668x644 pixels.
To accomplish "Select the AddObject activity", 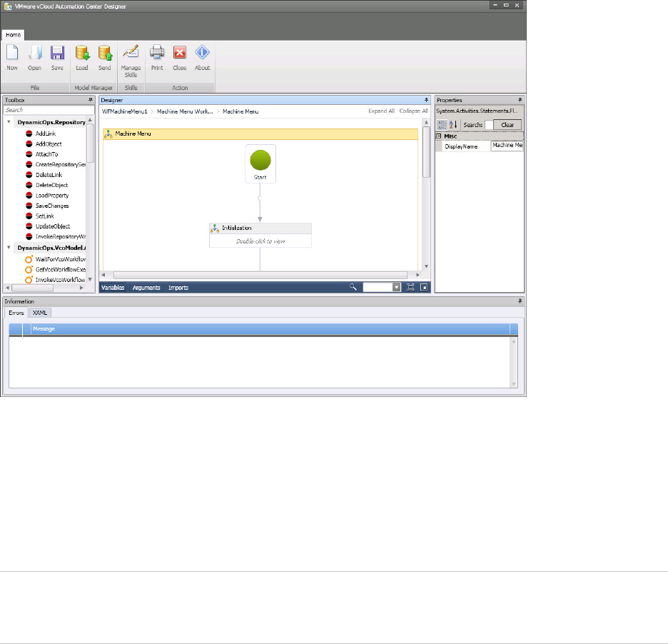I will (49, 144).
